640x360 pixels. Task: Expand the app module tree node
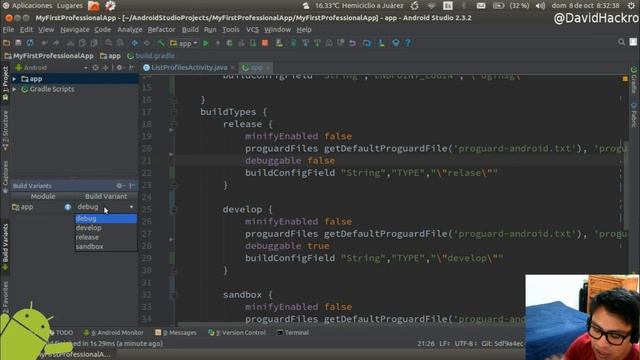pyautogui.click(x=14, y=79)
